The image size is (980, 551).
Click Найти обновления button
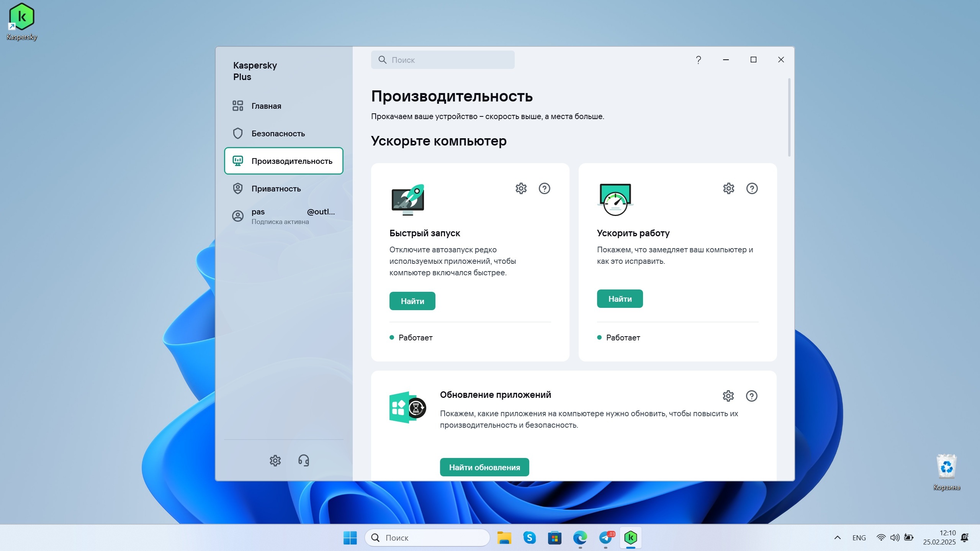(x=484, y=467)
